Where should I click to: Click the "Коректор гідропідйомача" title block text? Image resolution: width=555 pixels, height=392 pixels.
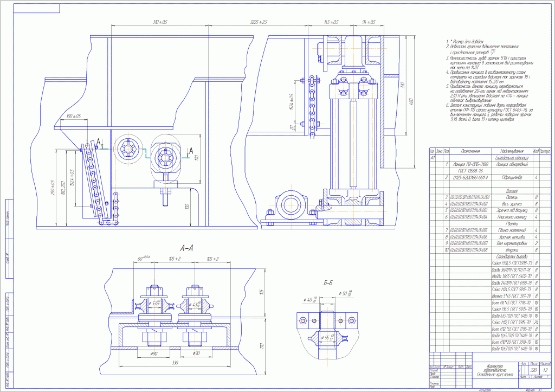(494, 368)
